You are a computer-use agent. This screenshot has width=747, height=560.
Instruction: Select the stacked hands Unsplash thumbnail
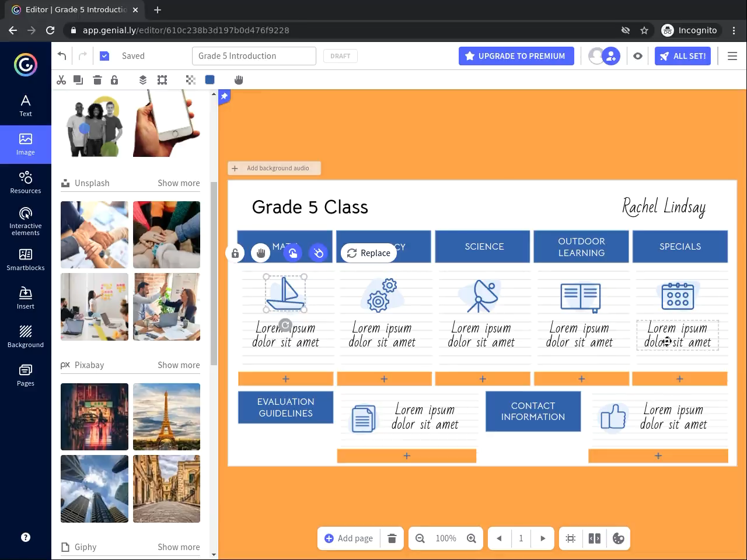pyautogui.click(x=166, y=235)
